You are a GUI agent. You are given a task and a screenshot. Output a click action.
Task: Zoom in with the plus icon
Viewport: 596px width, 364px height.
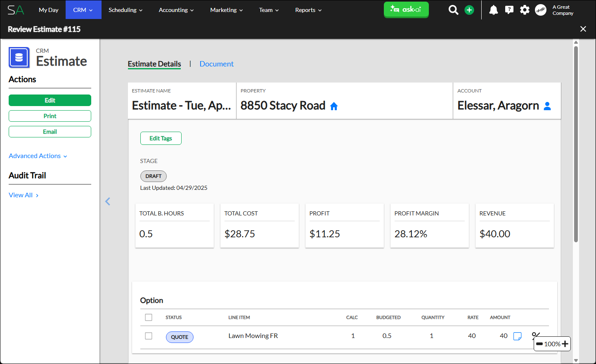[565, 344]
